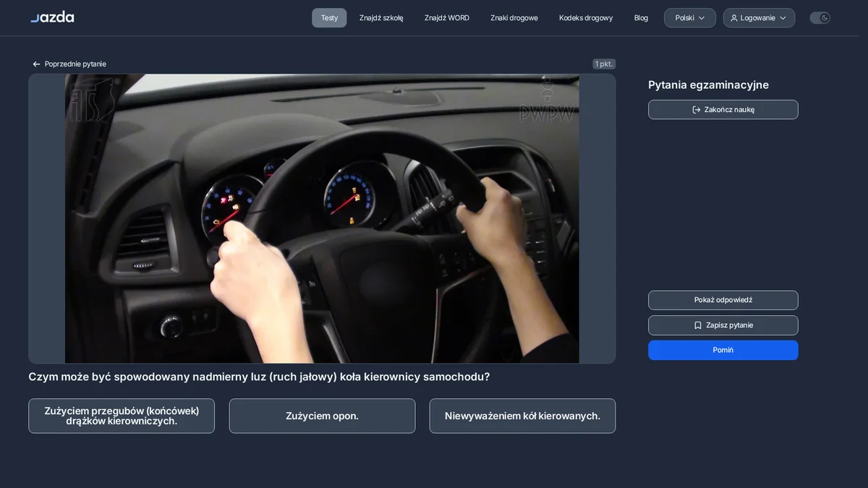The width and height of the screenshot is (868, 488).
Task: Expand the Logowanie dropdown chevron
Action: click(x=783, y=18)
